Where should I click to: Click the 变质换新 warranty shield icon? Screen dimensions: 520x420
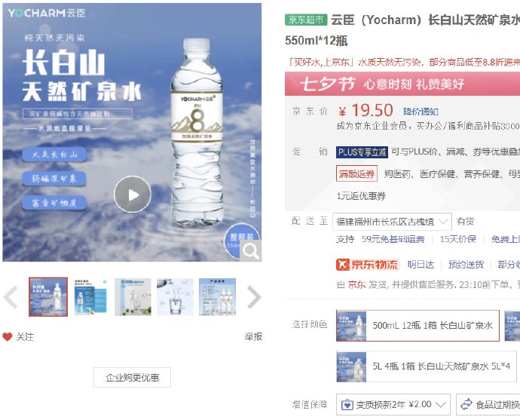coord(347,405)
